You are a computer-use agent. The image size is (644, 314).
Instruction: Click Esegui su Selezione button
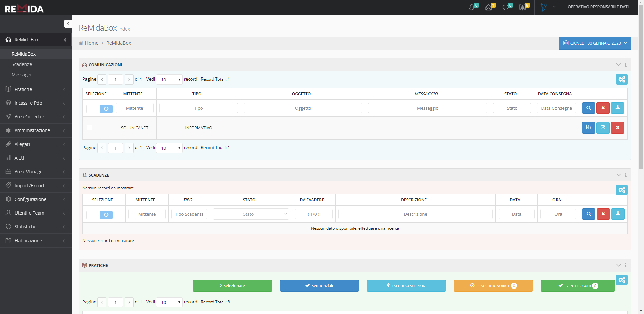pos(406,286)
